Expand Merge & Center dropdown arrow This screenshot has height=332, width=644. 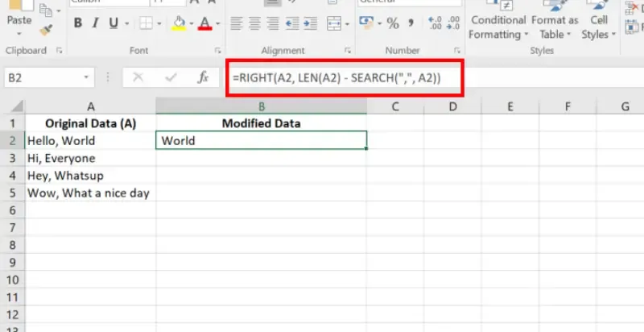[x=347, y=23]
